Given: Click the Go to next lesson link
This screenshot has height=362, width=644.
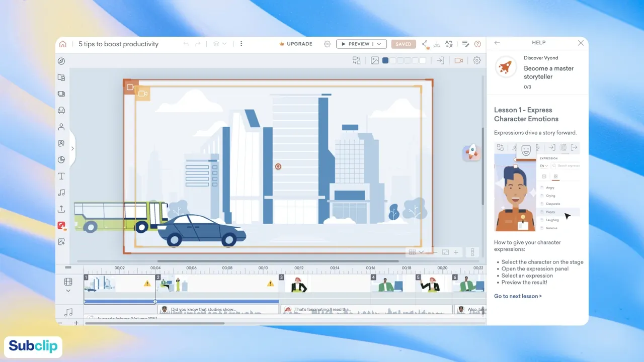Looking at the screenshot, I should point(518,296).
